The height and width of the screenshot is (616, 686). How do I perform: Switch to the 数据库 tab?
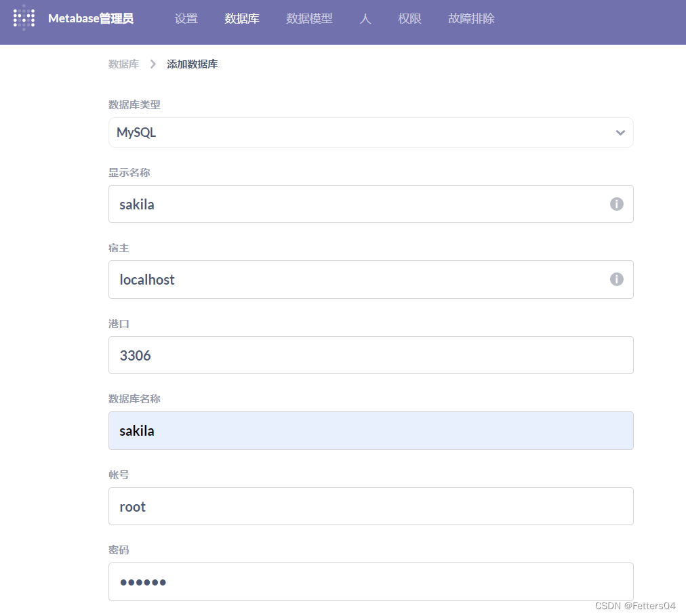click(242, 18)
